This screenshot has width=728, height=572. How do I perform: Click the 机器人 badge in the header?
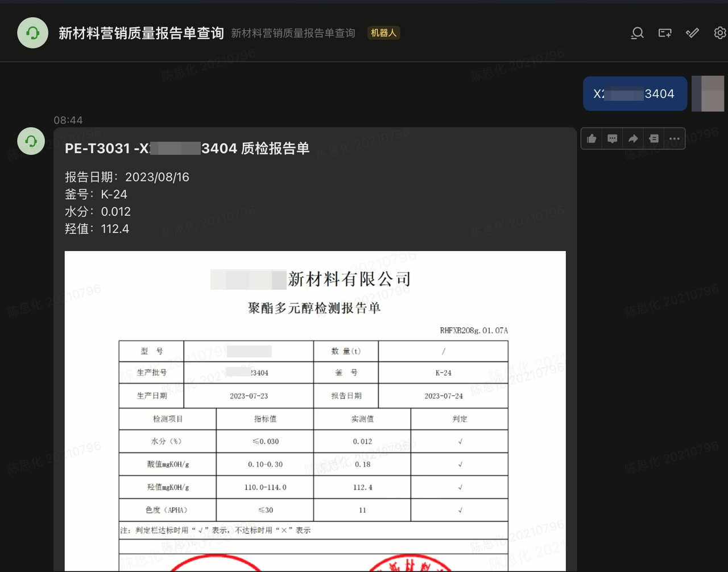(383, 33)
